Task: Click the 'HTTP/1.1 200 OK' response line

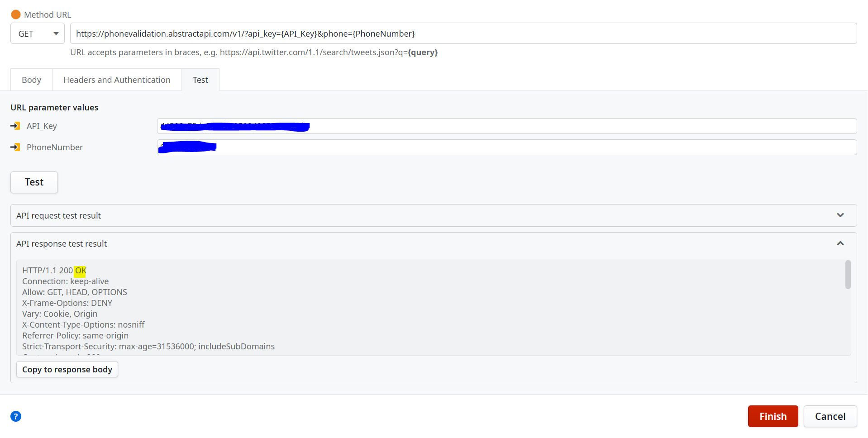Action: (x=54, y=270)
